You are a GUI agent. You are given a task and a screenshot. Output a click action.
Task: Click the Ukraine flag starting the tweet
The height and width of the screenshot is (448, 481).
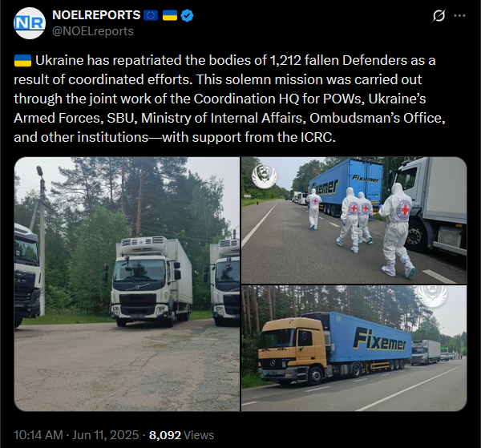pyautogui.click(x=22, y=60)
